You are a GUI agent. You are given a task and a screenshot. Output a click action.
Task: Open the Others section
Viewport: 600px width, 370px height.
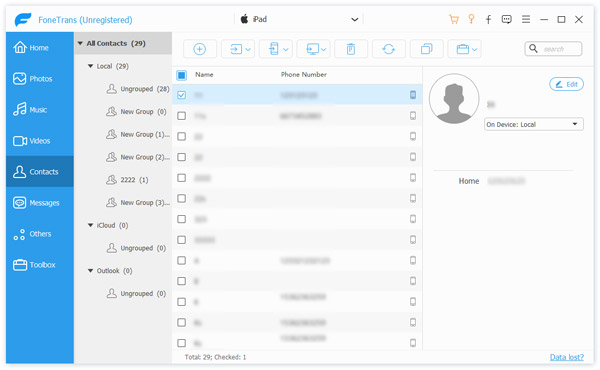click(x=40, y=234)
